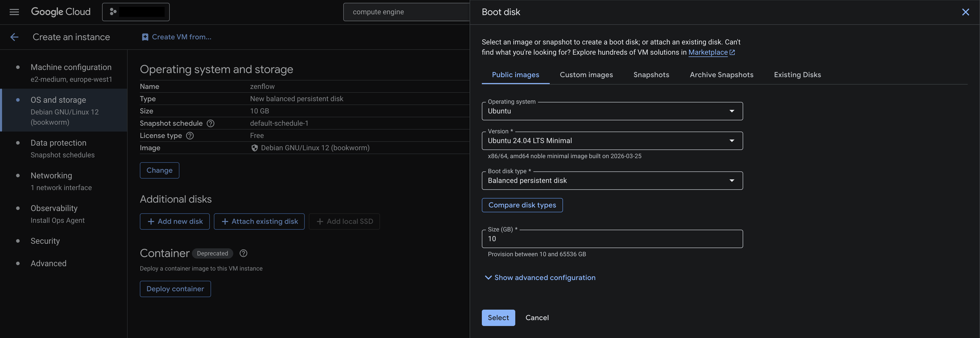Click the 10 GB size value
The image size is (980, 338).
tap(260, 111)
